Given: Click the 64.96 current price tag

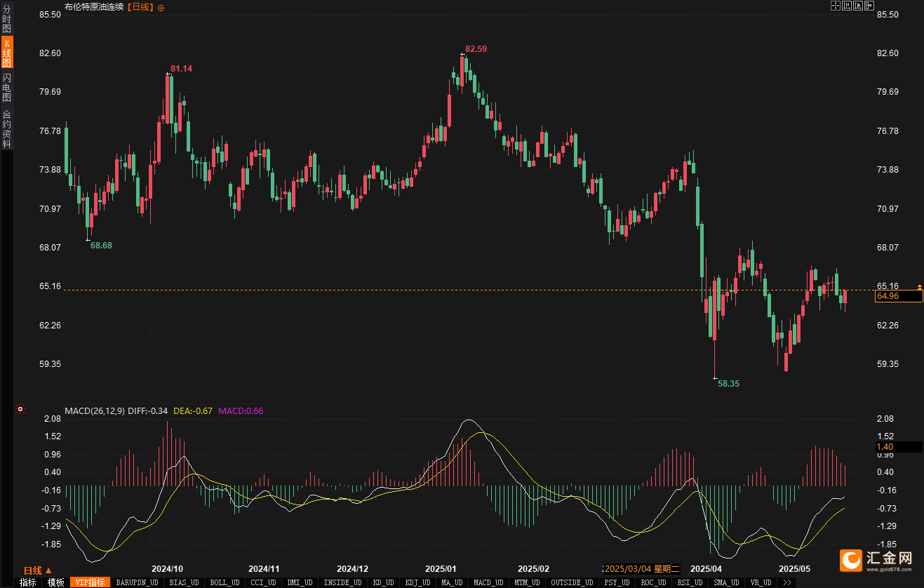Looking at the screenshot, I should (x=899, y=297).
